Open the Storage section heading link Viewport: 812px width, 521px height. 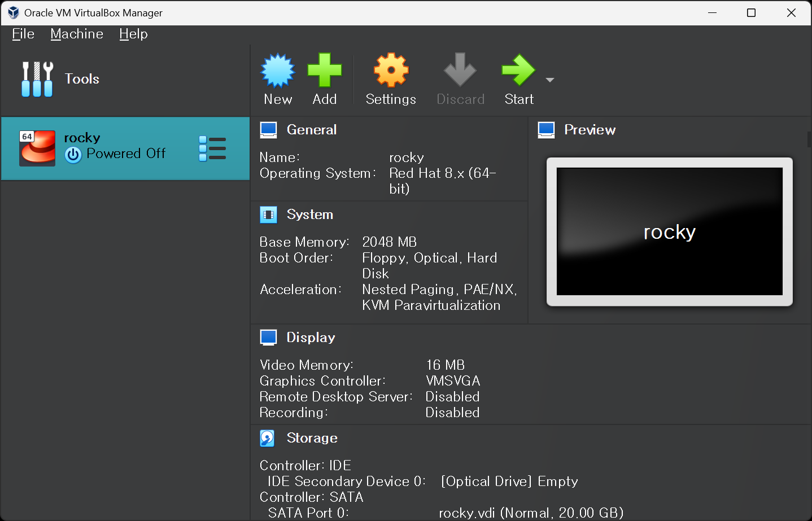(x=312, y=438)
